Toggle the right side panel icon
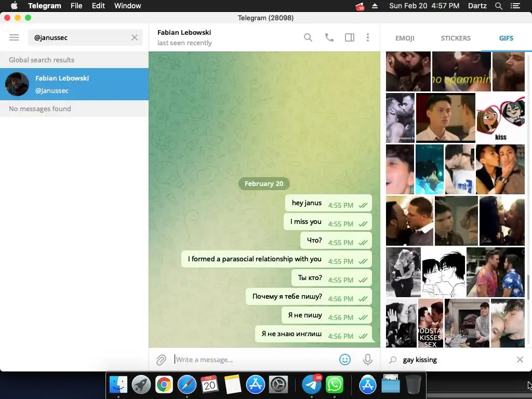Image resolution: width=532 pixels, height=399 pixels. point(350,37)
